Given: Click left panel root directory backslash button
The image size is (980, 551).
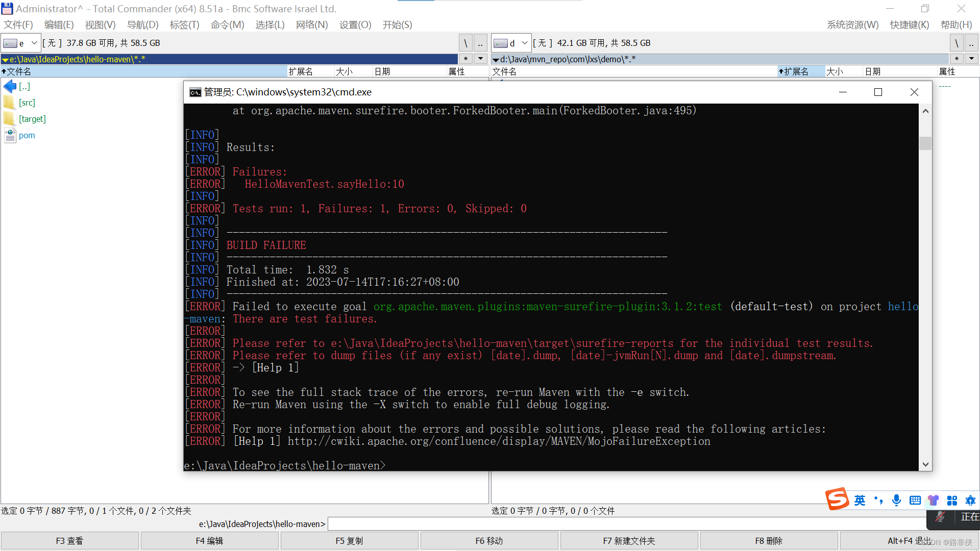Looking at the screenshot, I should 465,43.
